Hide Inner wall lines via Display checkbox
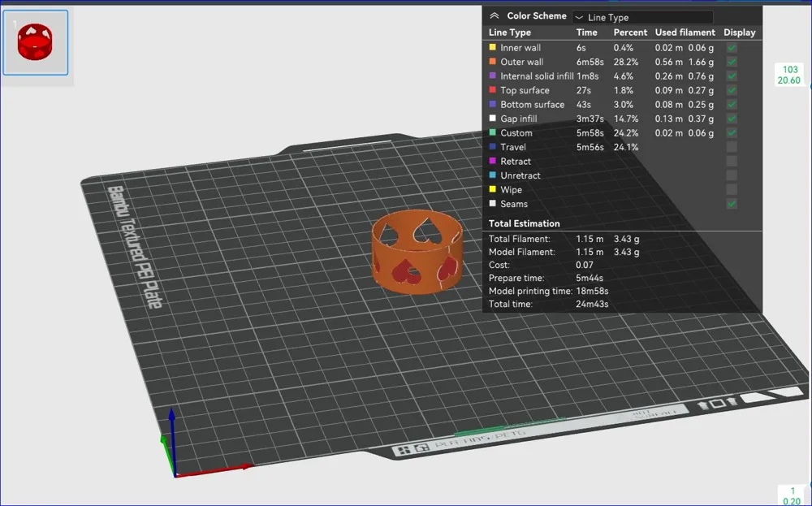 tap(732, 48)
